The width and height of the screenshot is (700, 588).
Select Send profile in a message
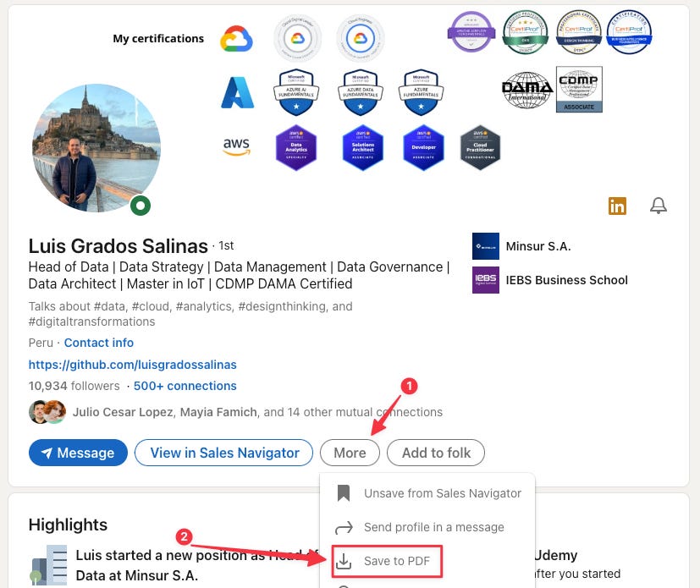[x=427, y=527]
